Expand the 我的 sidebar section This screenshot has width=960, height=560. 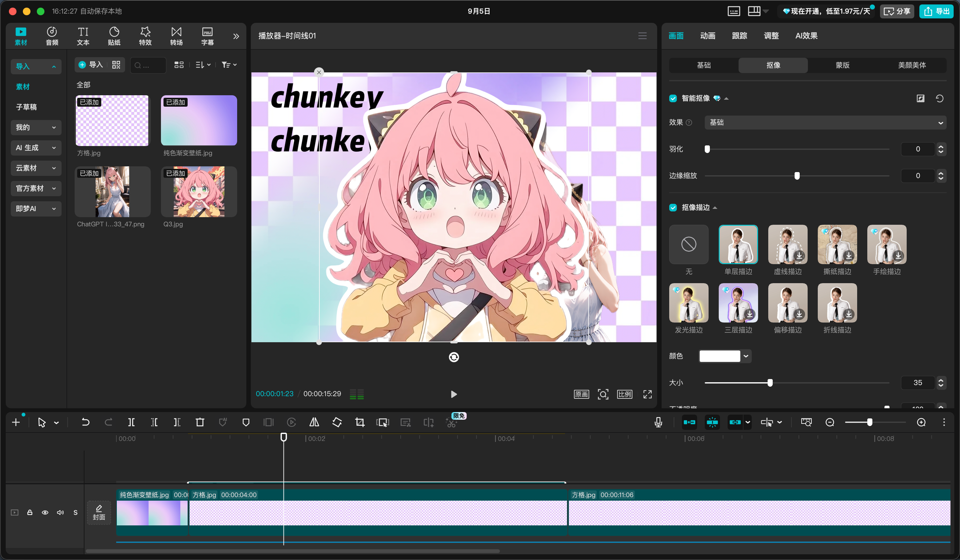[x=36, y=127]
